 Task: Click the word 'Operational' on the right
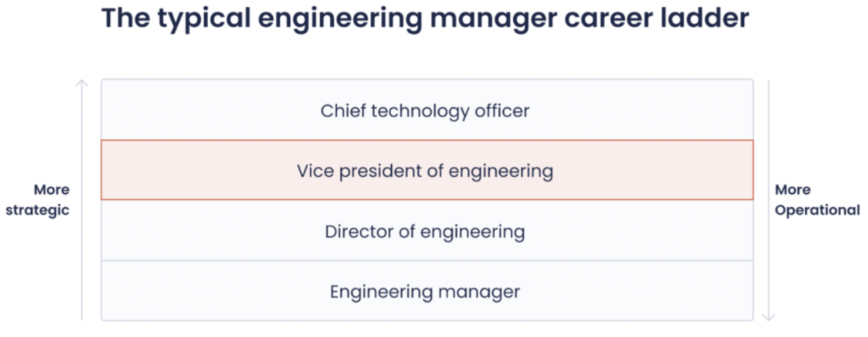click(817, 210)
